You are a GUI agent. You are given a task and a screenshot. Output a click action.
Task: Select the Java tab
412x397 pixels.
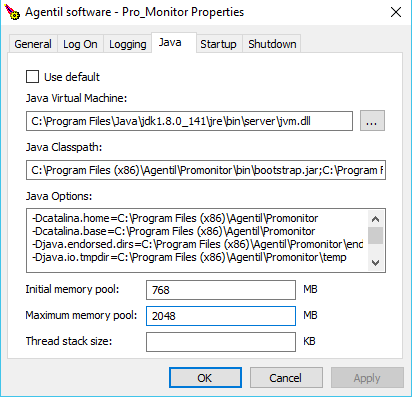click(x=170, y=42)
